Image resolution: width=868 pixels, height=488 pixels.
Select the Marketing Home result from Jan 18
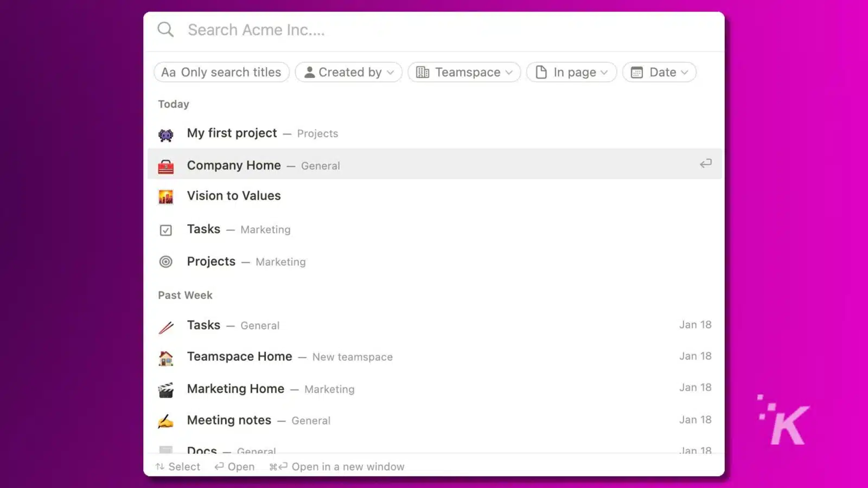(x=235, y=389)
